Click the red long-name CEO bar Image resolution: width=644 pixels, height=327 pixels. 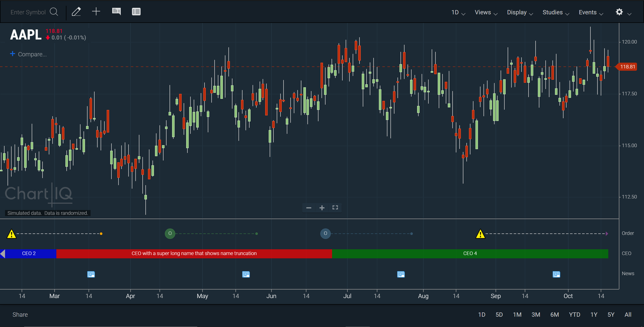(194, 254)
